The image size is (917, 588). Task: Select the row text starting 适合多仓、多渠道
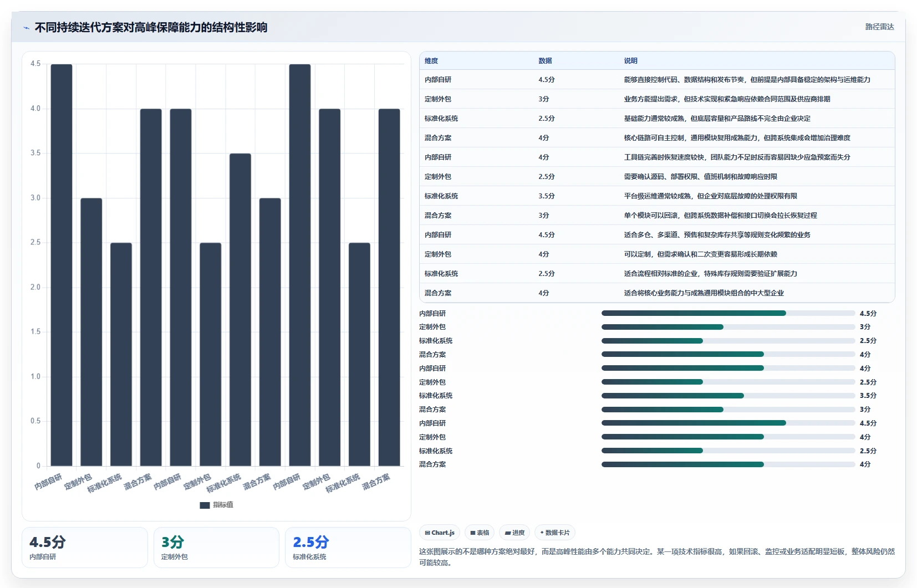tap(717, 235)
